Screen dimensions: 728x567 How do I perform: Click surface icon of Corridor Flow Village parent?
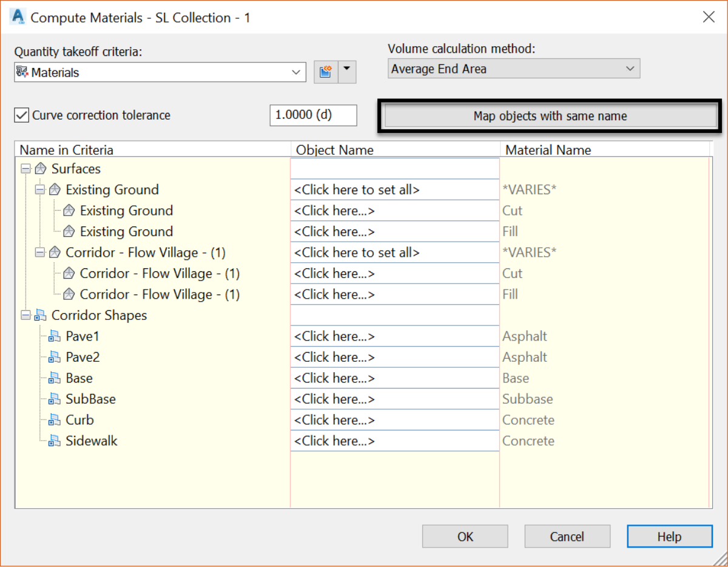55,253
